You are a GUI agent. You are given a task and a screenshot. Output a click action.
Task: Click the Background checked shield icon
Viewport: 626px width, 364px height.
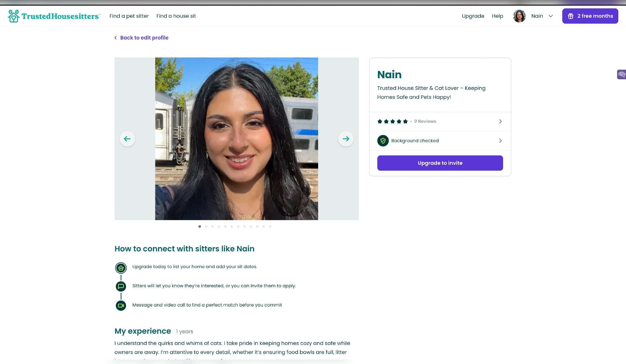click(x=383, y=141)
